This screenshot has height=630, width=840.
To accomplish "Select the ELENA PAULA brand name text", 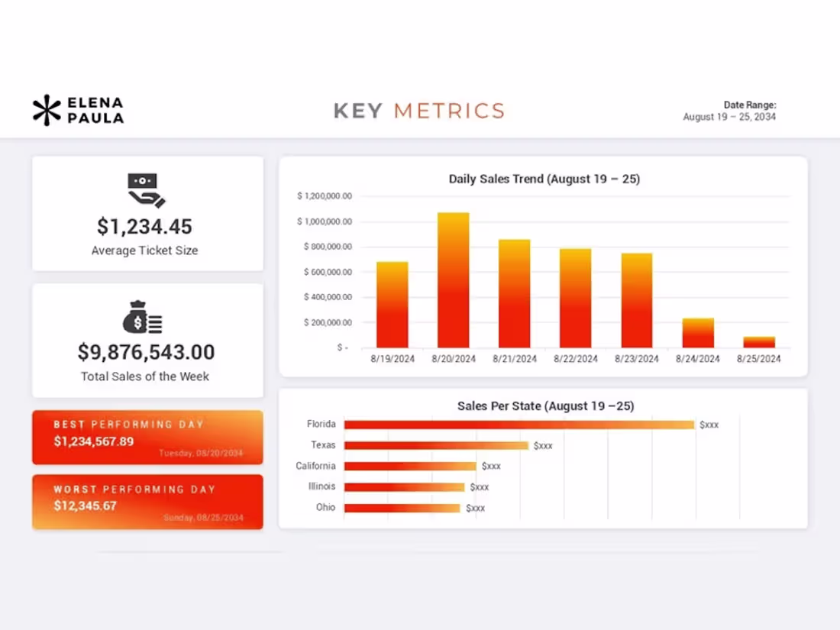I will (95, 111).
